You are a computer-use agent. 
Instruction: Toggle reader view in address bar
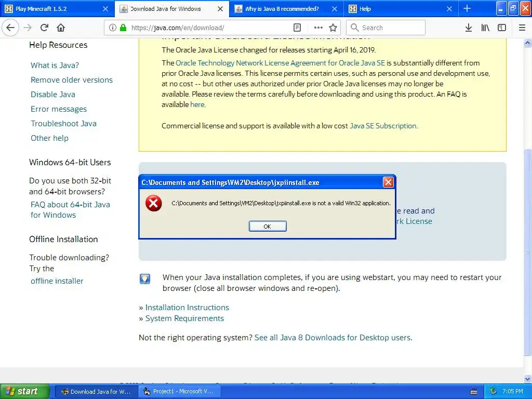[x=297, y=28]
